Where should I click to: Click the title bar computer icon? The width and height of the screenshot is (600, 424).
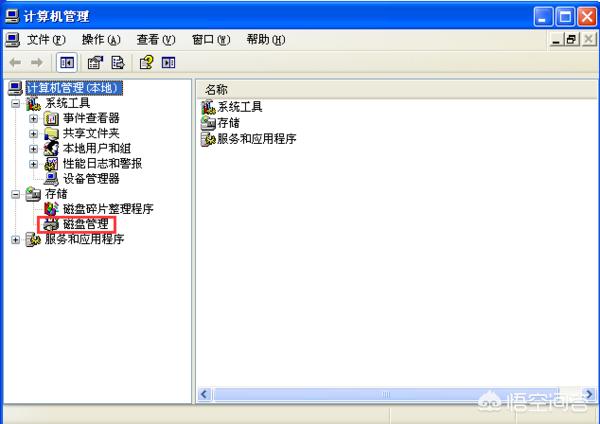coord(12,16)
